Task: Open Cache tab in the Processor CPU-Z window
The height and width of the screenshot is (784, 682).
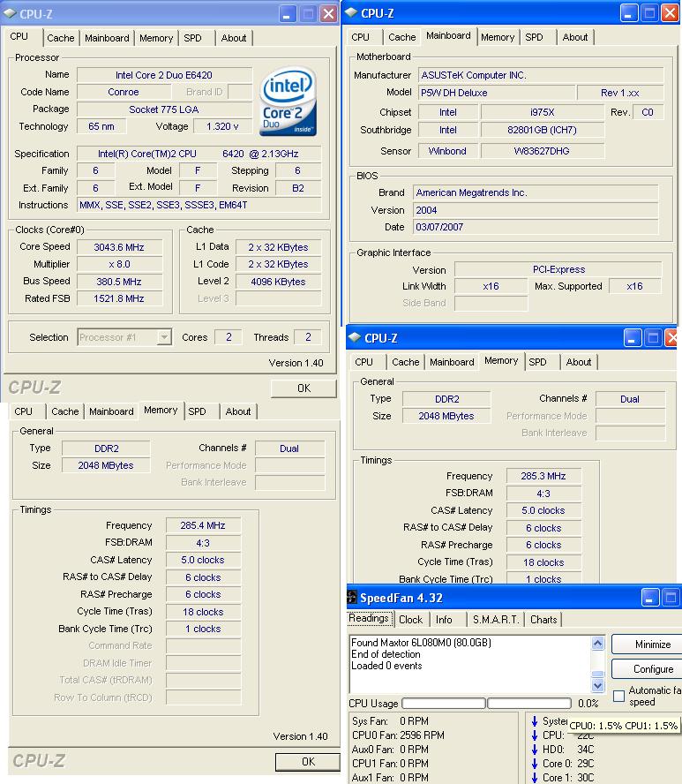Action: [61, 38]
